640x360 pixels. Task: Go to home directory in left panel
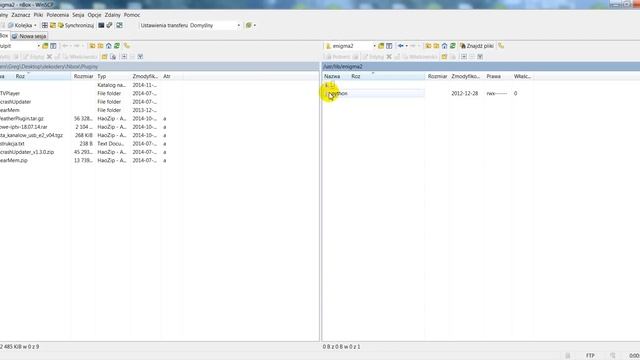[109, 46]
